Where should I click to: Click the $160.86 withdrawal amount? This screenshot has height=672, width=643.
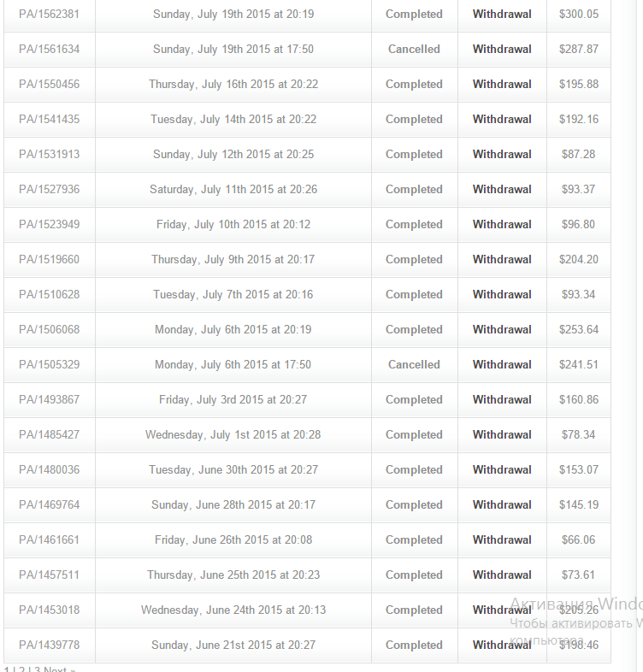coord(578,399)
